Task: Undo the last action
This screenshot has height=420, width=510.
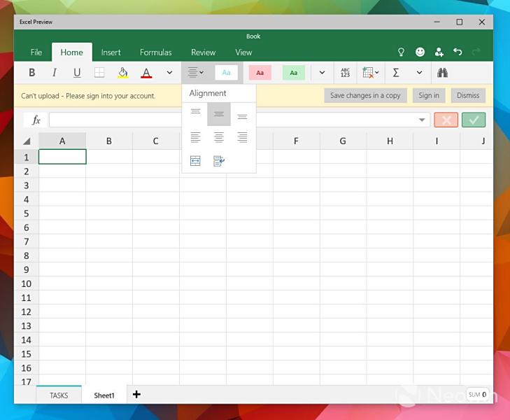Action: pyautogui.click(x=458, y=52)
